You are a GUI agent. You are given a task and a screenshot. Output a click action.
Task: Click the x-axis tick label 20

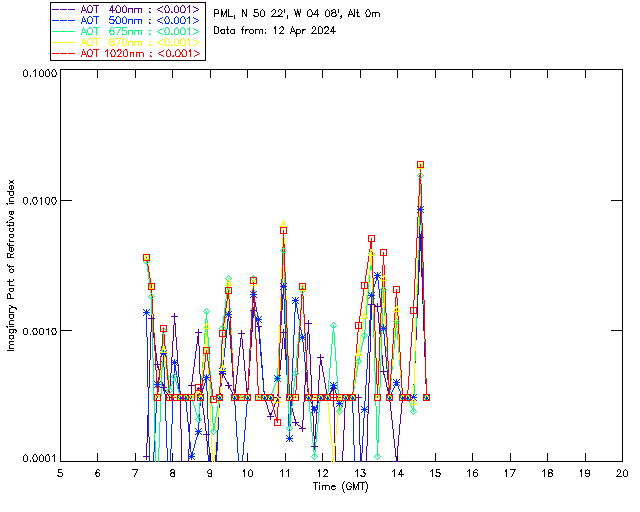click(x=622, y=473)
